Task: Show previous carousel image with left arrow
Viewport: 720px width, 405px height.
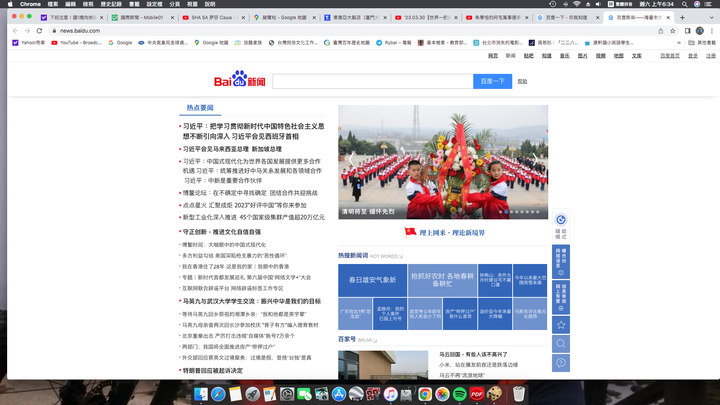Action: pyautogui.click(x=351, y=159)
